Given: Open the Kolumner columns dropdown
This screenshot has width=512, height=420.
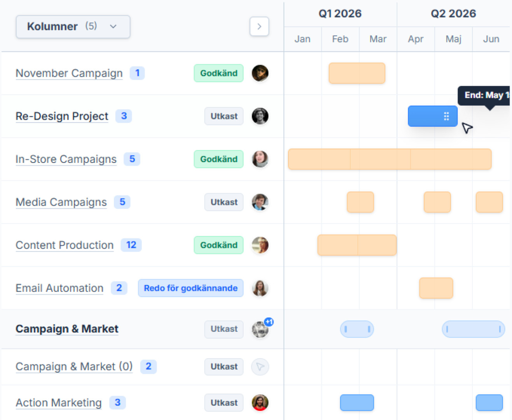Looking at the screenshot, I should tap(73, 26).
